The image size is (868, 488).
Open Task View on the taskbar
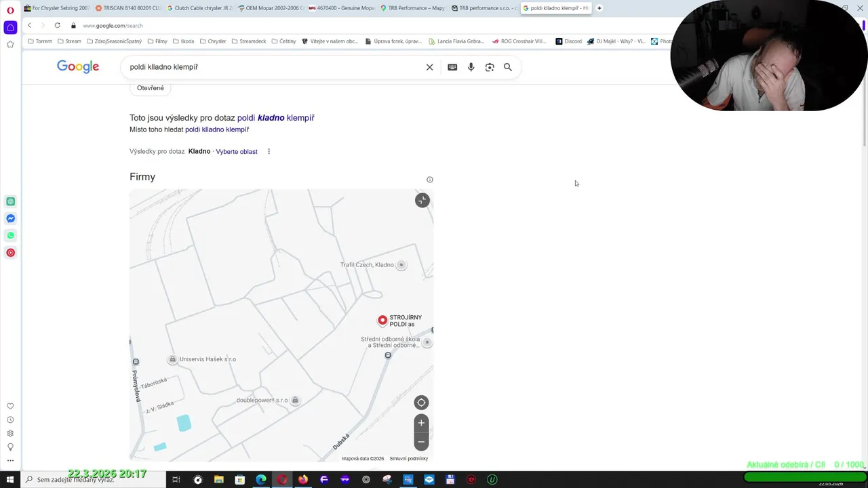point(176,480)
